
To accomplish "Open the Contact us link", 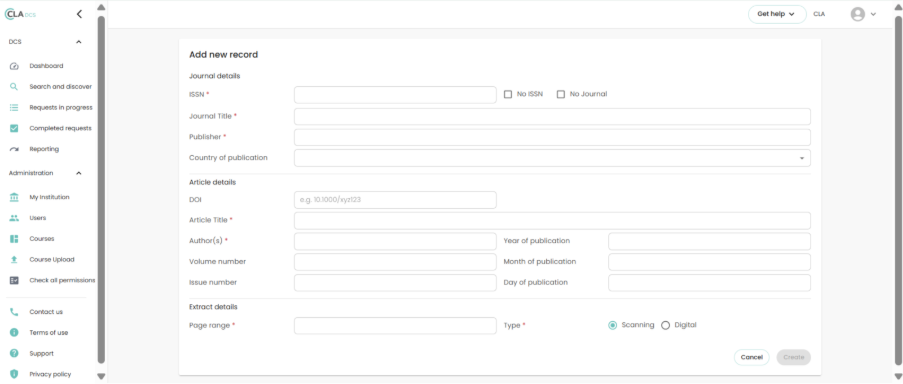I will 46,312.
